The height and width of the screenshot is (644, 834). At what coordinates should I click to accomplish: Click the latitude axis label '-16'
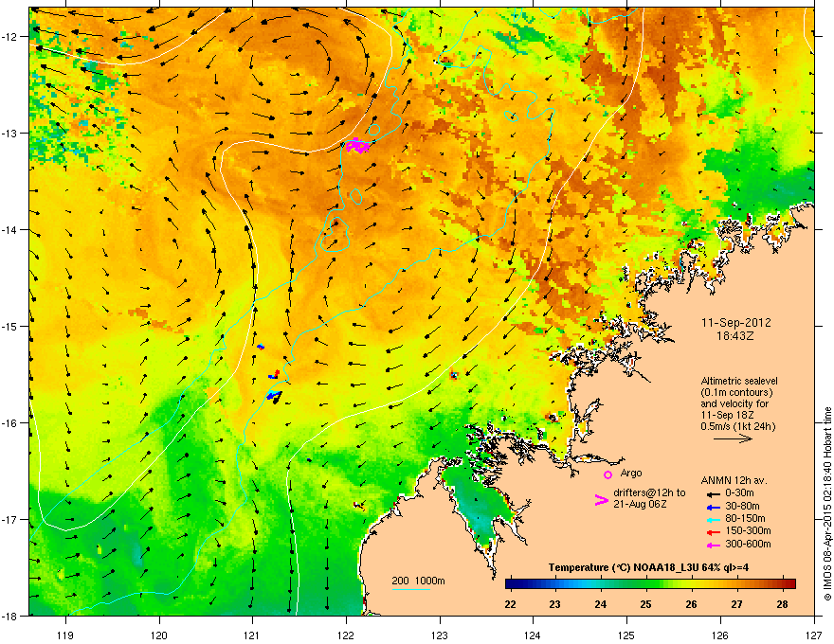click(x=9, y=423)
